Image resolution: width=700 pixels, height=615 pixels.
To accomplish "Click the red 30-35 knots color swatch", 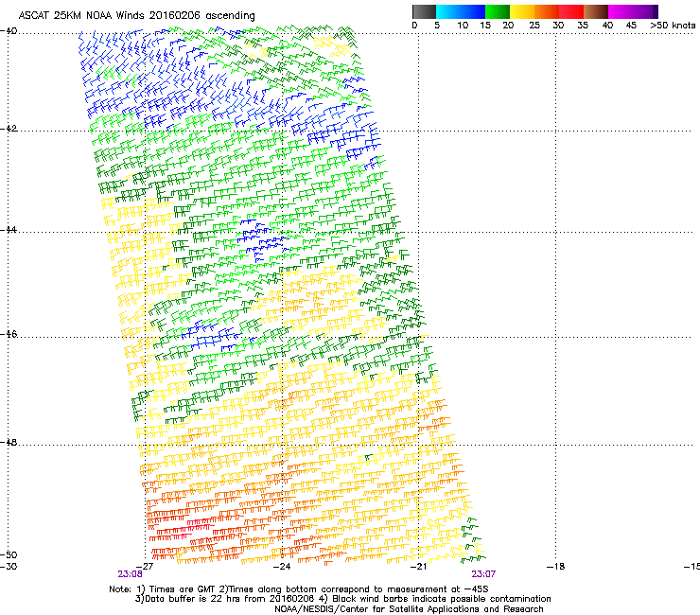I will pos(571,11).
